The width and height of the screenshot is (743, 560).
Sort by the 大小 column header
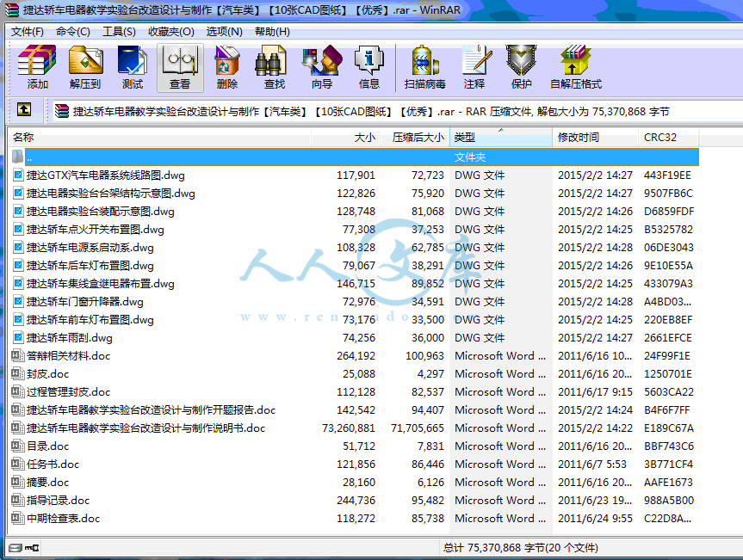click(345, 138)
